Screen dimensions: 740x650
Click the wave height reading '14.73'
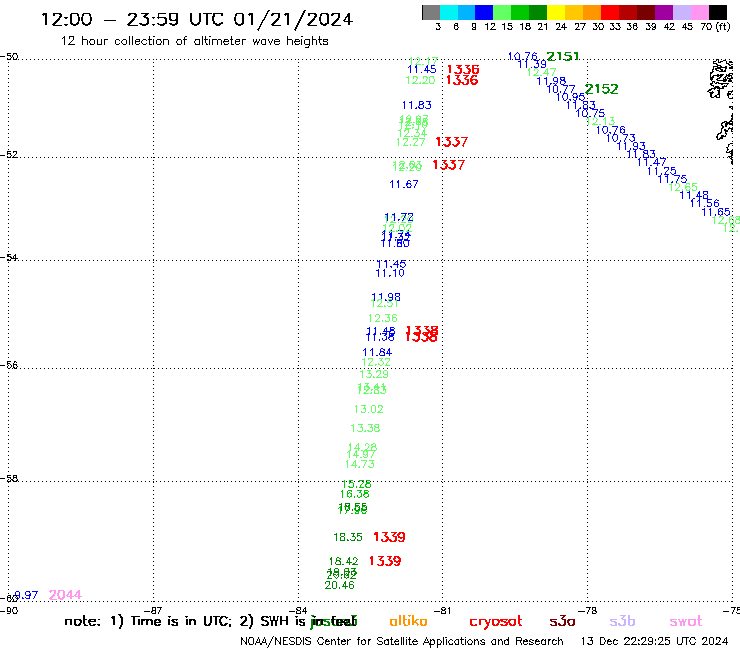tap(360, 464)
